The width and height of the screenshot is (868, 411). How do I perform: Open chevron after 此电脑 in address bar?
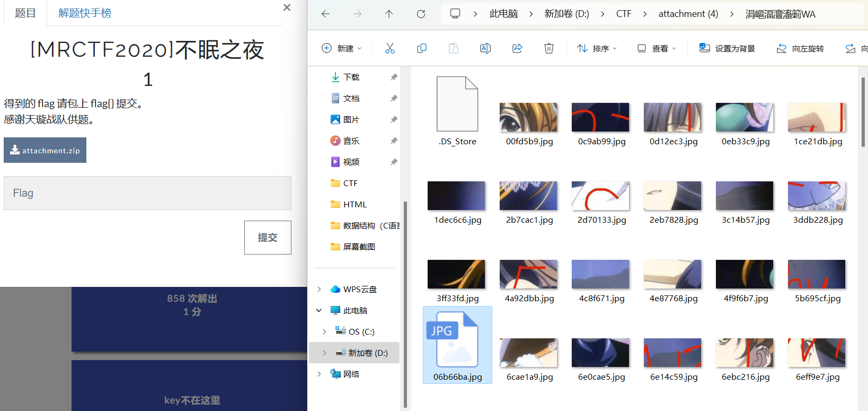[x=531, y=14]
